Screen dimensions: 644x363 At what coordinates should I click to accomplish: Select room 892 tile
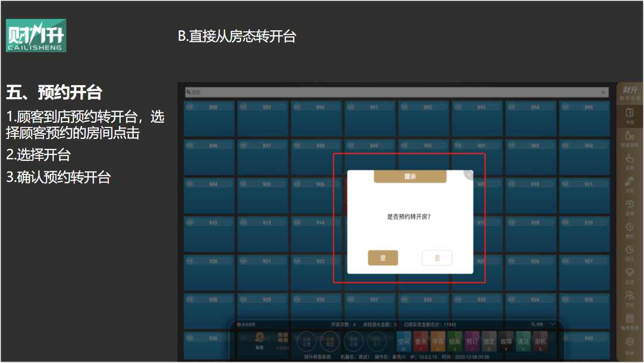click(x=424, y=119)
